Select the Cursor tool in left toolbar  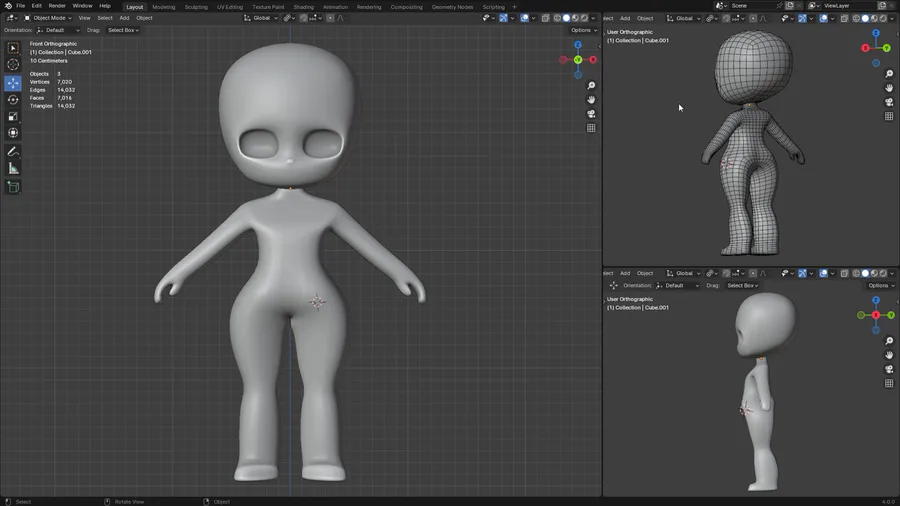tap(13, 65)
